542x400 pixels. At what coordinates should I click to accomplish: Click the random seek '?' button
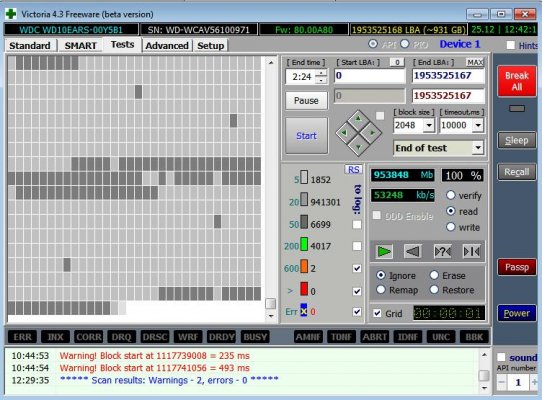pyautogui.click(x=442, y=251)
